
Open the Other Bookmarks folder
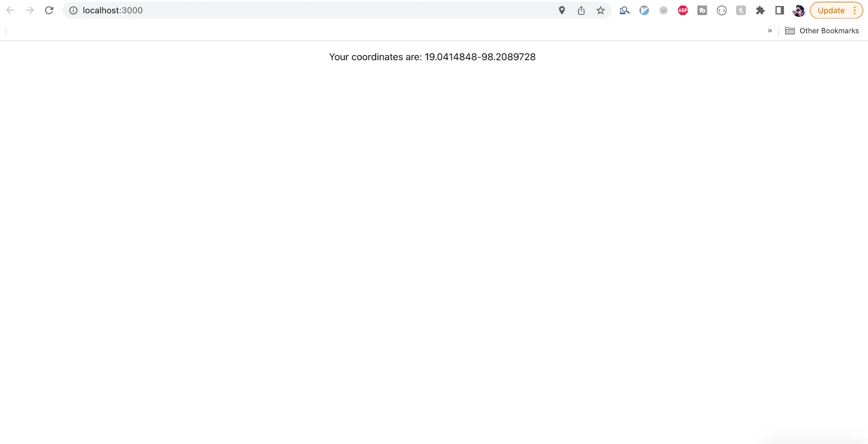click(x=822, y=31)
